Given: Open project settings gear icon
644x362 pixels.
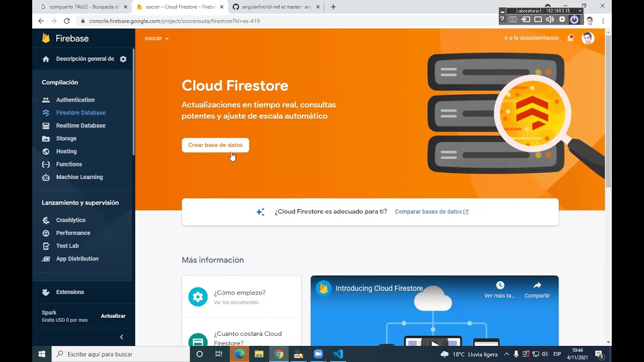Looking at the screenshot, I should pos(123,59).
